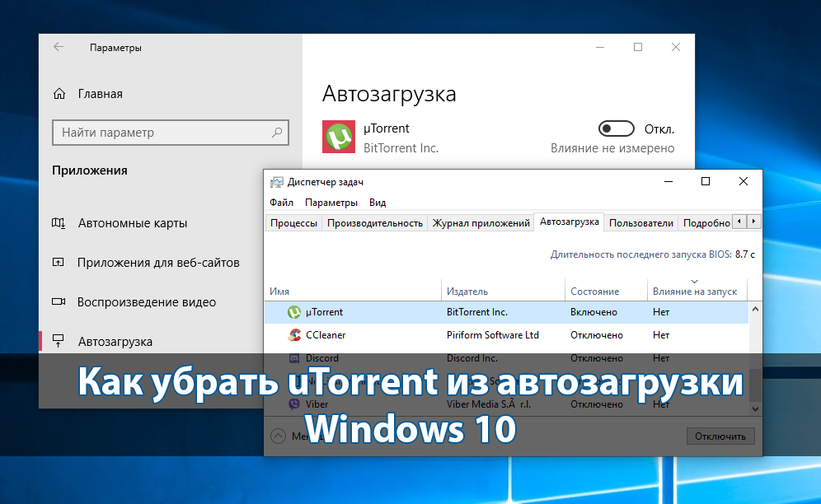
Task: Maximize the Диспетчер задач window
Action: click(706, 182)
